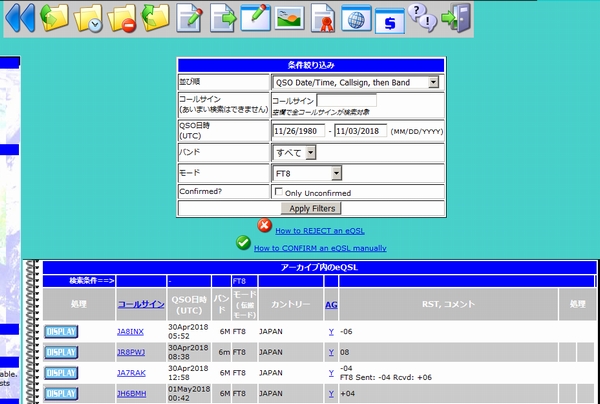Click the red X reject icon
600x404 pixels.
click(x=264, y=225)
